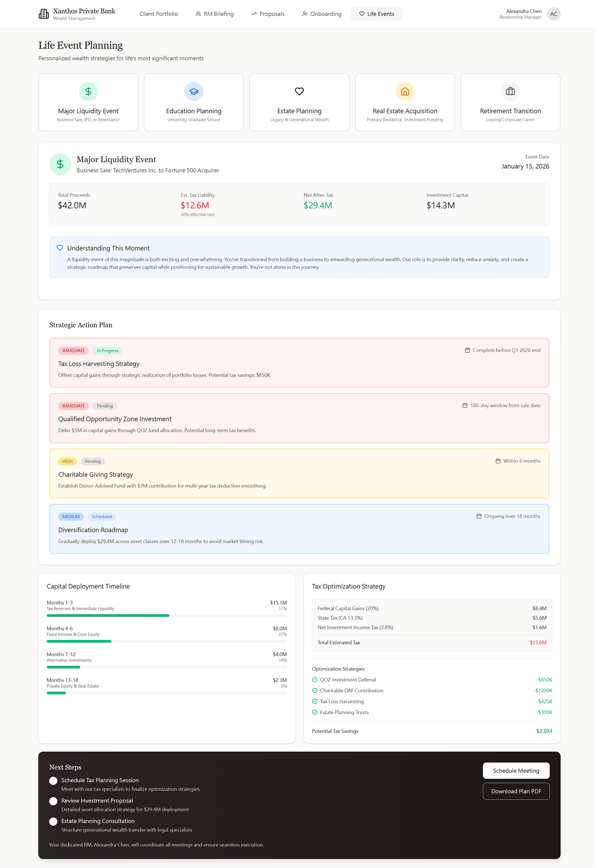Click the Education Planning graduation cap icon
Viewport: 595px width, 868px height.
click(x=194, y=91)
